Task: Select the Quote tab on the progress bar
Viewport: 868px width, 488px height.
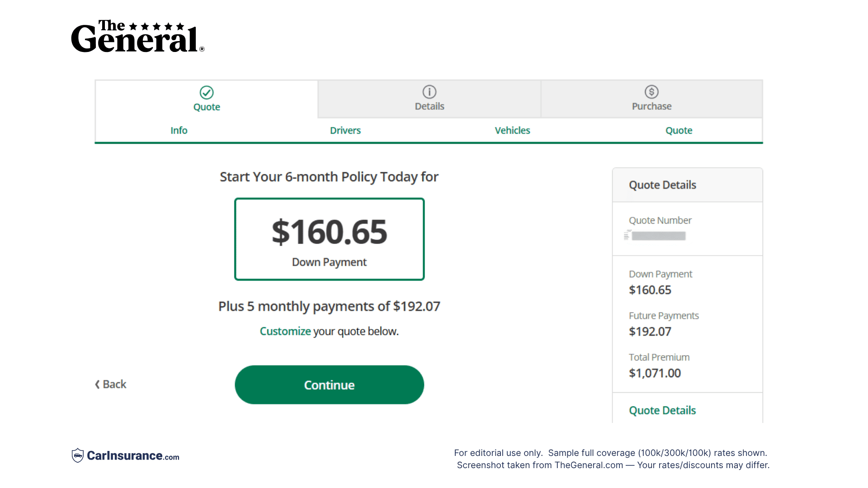Action: point(679,130)
